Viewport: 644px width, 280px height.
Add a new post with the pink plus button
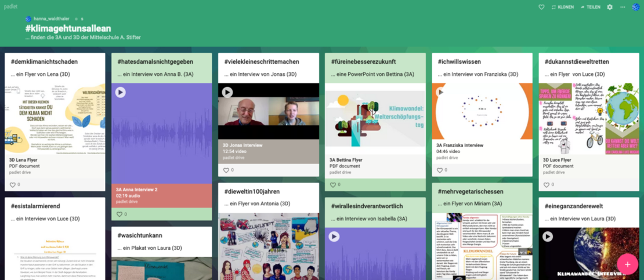627,264
